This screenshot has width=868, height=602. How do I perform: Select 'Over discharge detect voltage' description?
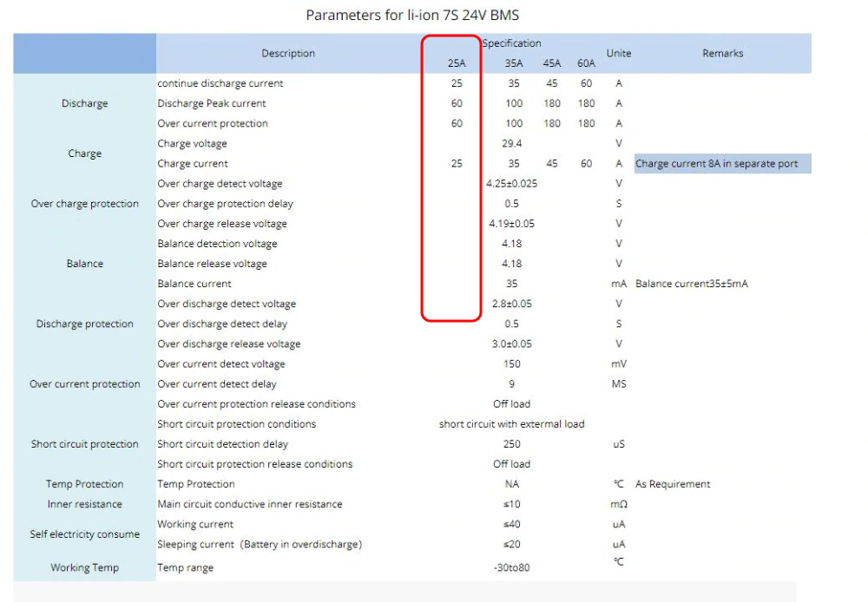click(x=227, y=304)
